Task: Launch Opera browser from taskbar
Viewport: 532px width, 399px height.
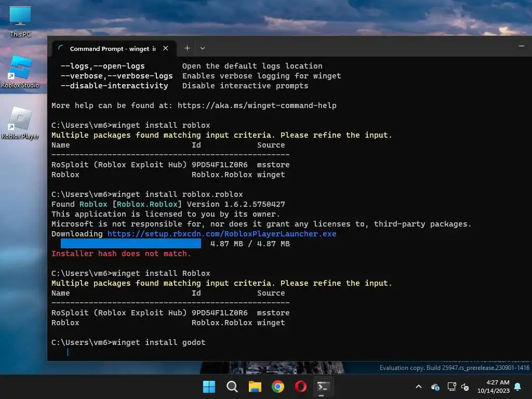Action: coord(301,387)
